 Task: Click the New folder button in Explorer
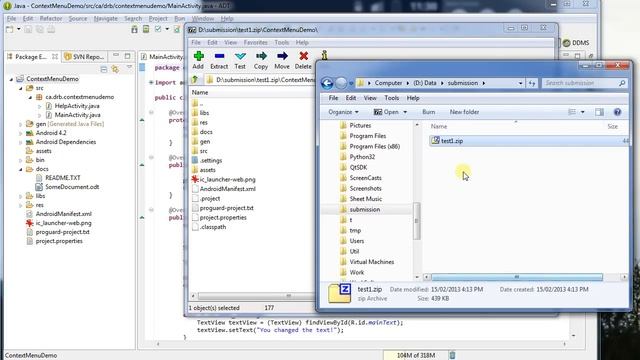(x=464, y=112)
